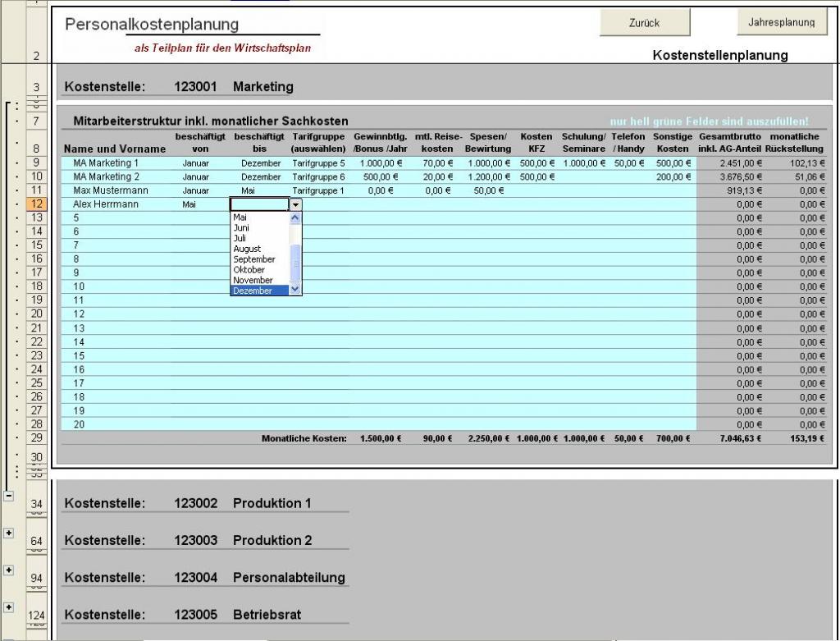Image resolution: width=840 pixels, height=641 pixels.
Task: Expand the outline group next to row 64
Action: [x=9, y=533]
